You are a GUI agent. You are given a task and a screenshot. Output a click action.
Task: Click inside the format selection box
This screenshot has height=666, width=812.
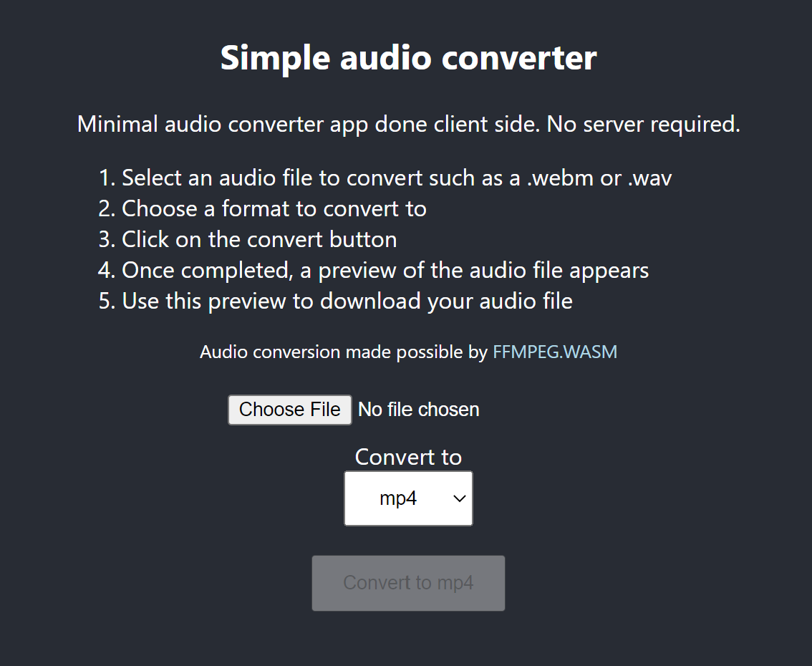point(408,498)
